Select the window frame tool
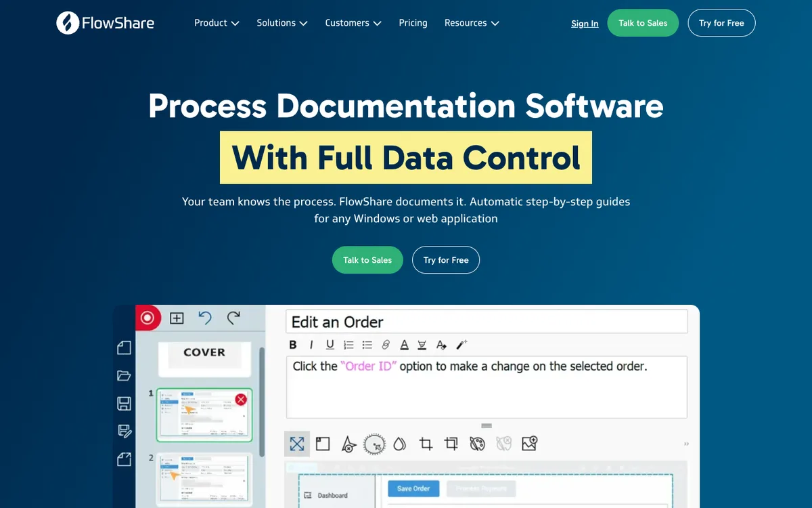Image resolution: width=812 pixels, height=508 pixels. click(323, 444)
